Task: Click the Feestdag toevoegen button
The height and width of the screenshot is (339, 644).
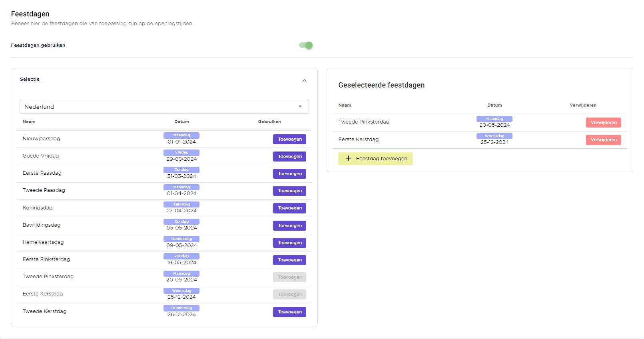Action: pyautogui.click(x=375, y=158)
